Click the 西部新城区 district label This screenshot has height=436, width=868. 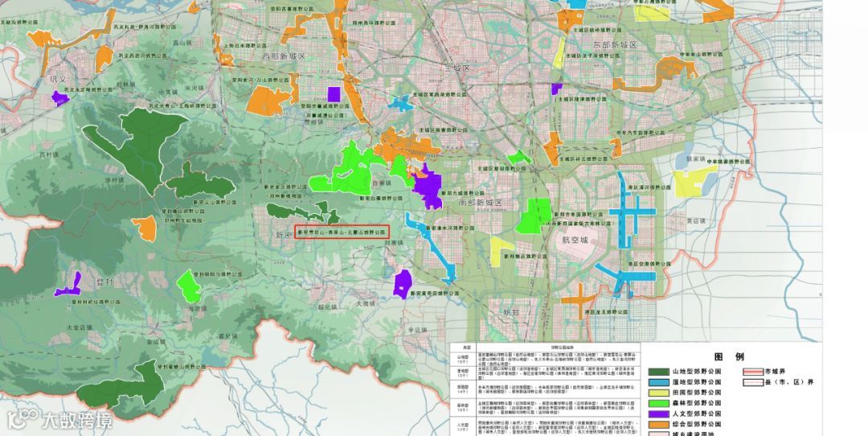click(x=284, y=56)
